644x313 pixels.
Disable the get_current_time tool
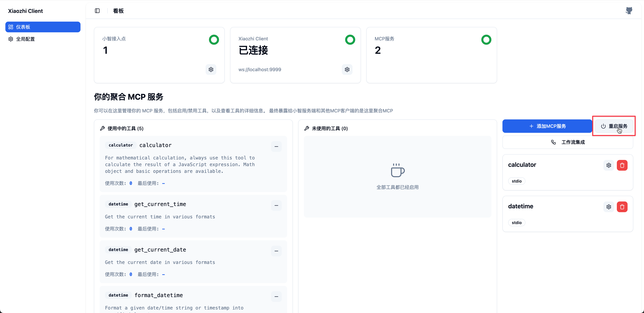[x=276, y=205]
